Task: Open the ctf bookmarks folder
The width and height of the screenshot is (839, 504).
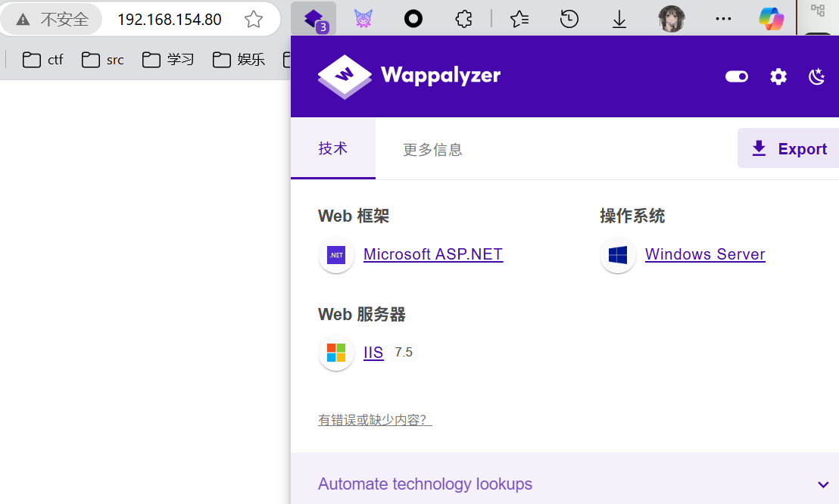Action: coord(43,59)
